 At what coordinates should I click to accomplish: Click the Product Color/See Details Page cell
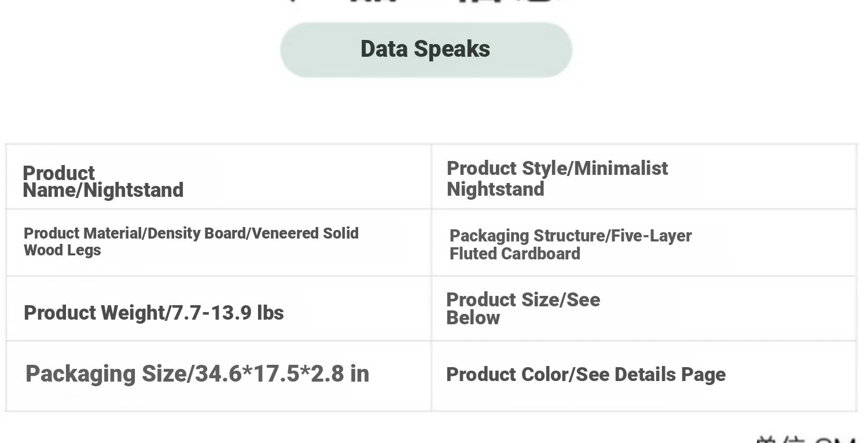(x=643, y=376)
